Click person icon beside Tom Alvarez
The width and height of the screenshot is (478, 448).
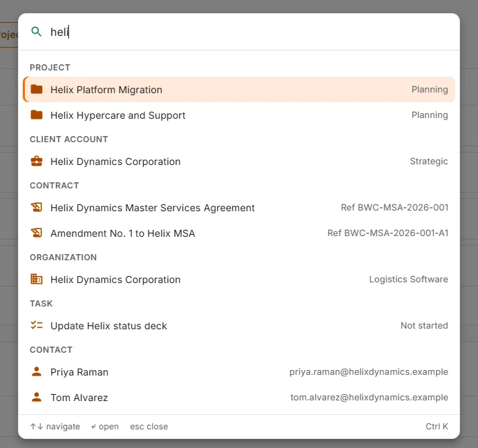pos(37,397)
